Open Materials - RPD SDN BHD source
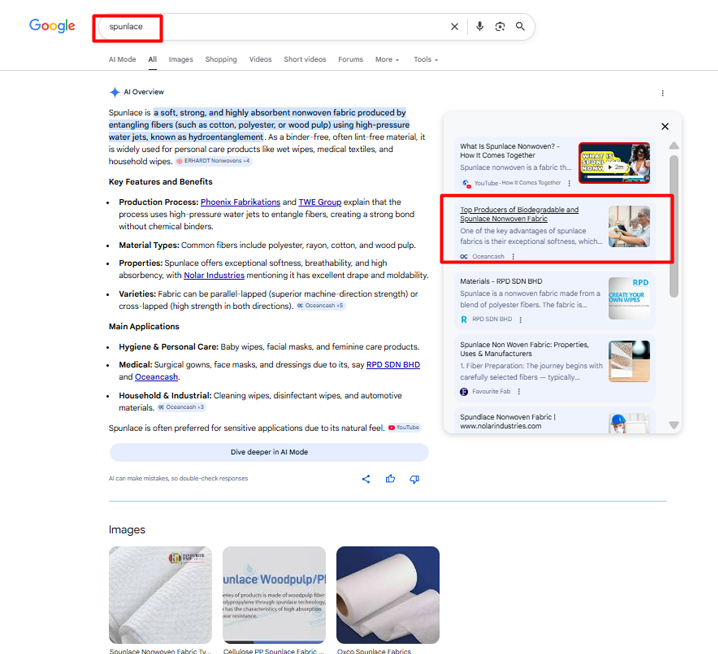This screenshot has width=718, height=654. click(x=501, y=281)
